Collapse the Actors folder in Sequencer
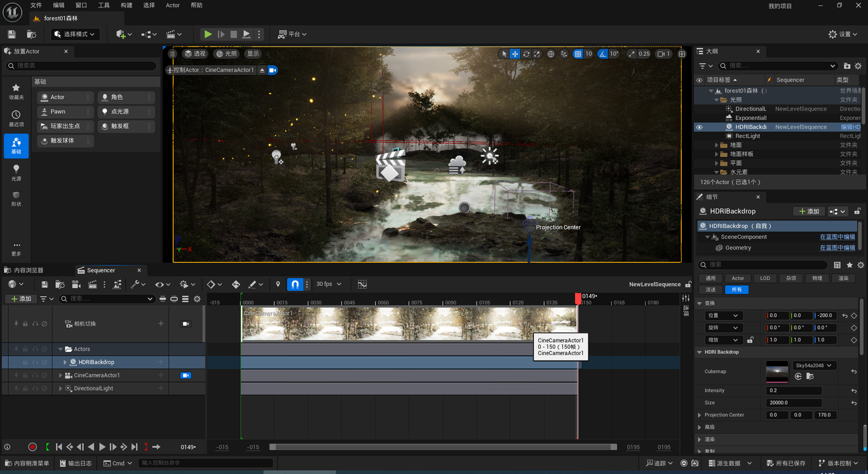Screen dimensions: 868x474 click(x=61, y=349)
